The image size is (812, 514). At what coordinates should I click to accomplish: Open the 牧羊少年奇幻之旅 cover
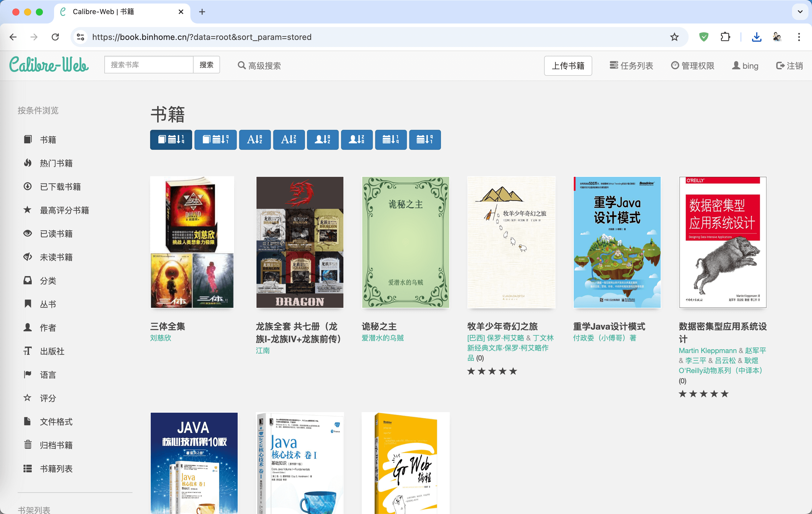(x=511, y=242)
